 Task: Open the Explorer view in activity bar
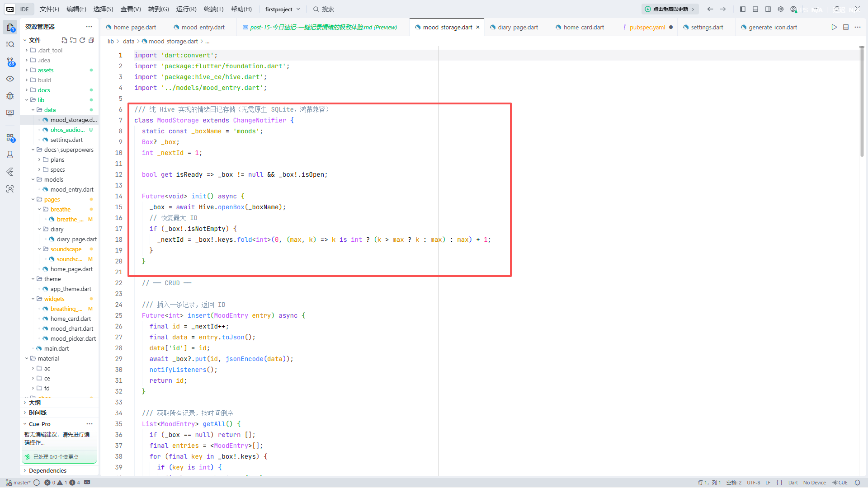click(x=10, y=27)
